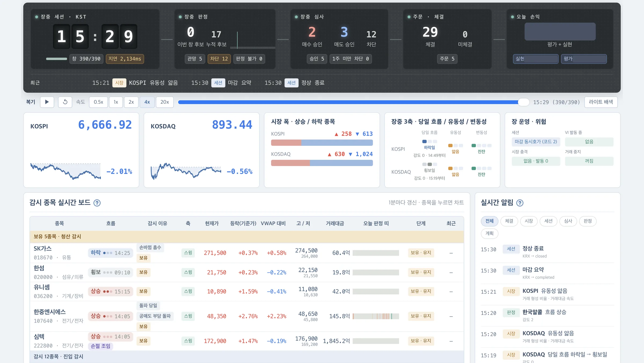Set replay speed to 20x
The image size is (644, 363).
click(x=165, y=102)
